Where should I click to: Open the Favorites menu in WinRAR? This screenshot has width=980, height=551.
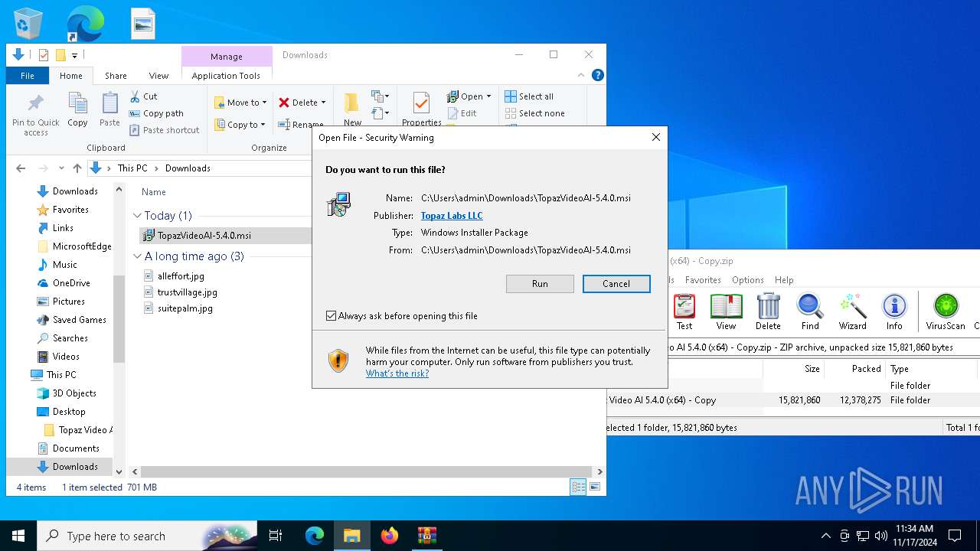pyautogui.click(x=703, y=280)
